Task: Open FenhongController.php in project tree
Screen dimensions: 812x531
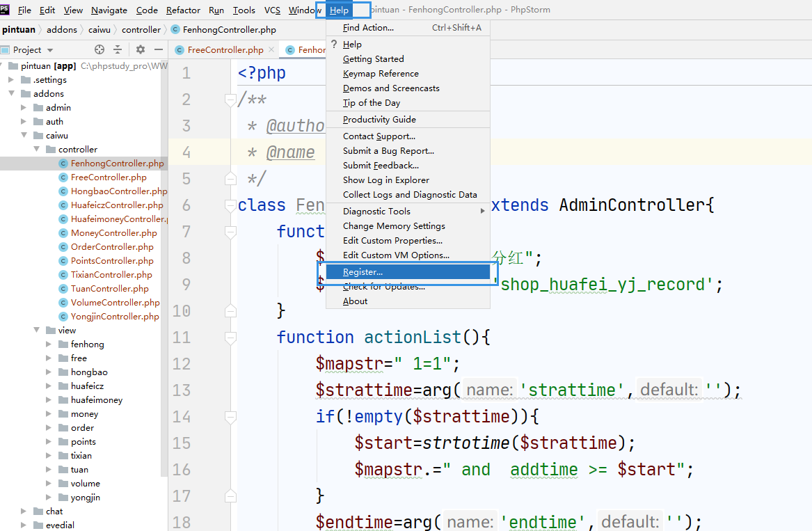Action: (117, 163)
